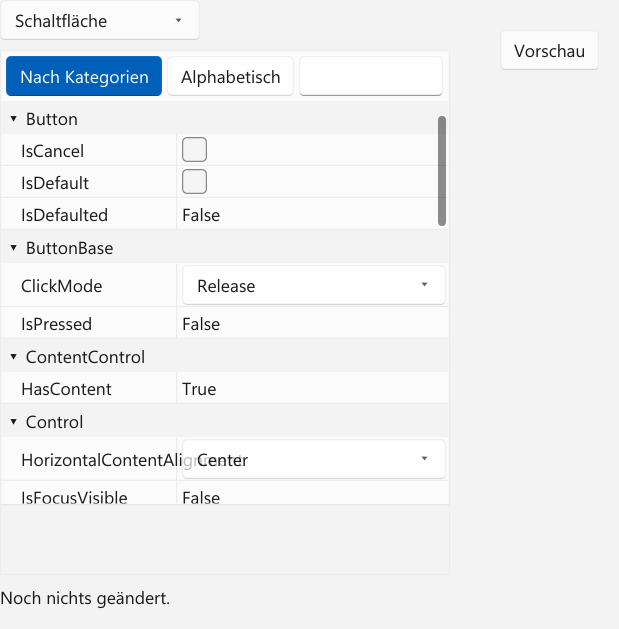Screen dimensions: 619x629
Task: Collapse the Button category arrow
Action: point(14,119)
